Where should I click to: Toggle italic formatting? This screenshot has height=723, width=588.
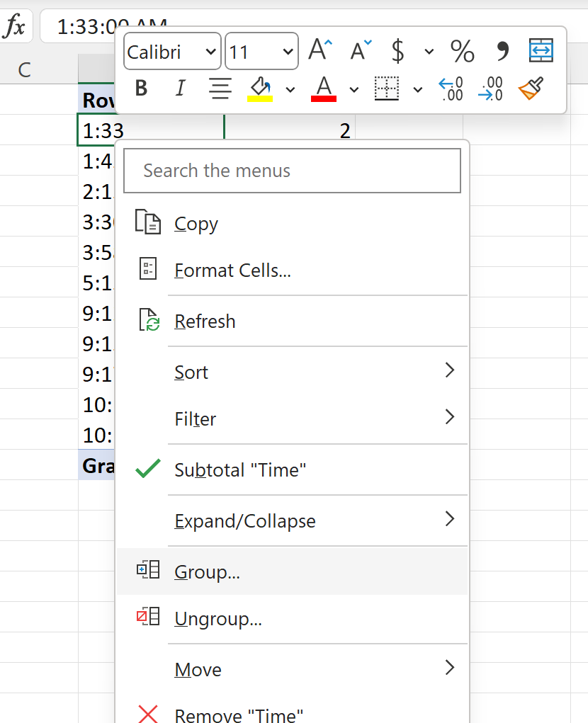(180, 89)
